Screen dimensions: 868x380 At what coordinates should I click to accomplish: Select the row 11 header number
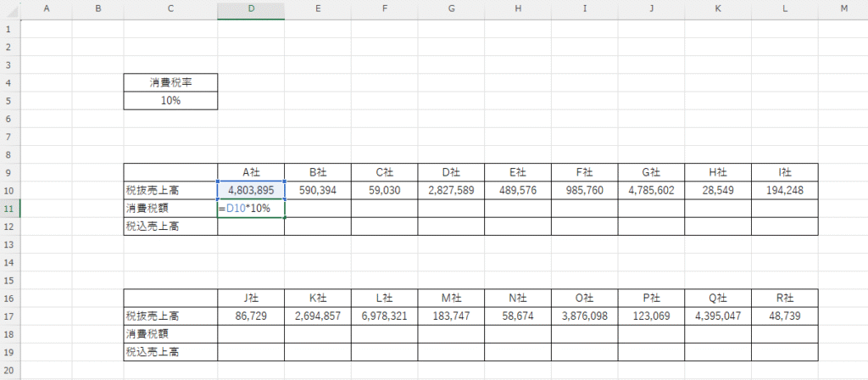pyautogui.click(x=9, y=208)
